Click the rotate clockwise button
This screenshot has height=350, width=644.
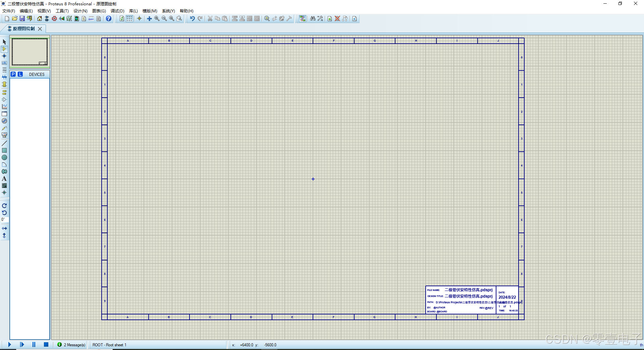tap(4, 206)
